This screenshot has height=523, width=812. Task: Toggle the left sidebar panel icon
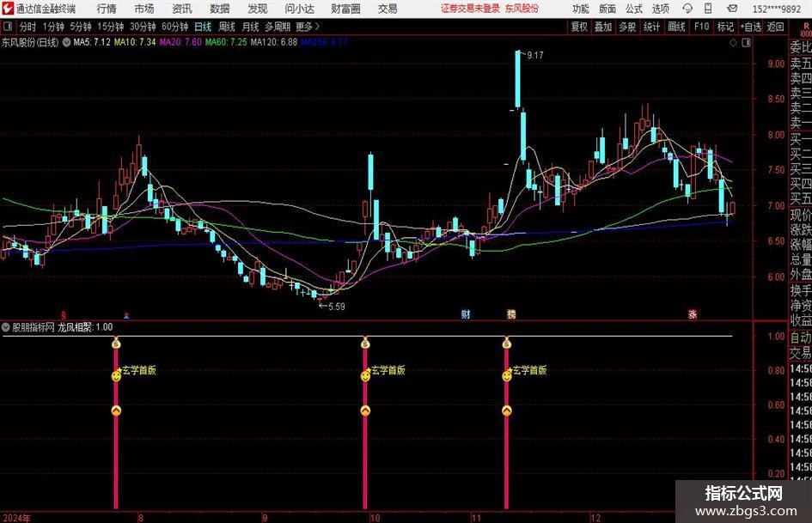point(8,27)
